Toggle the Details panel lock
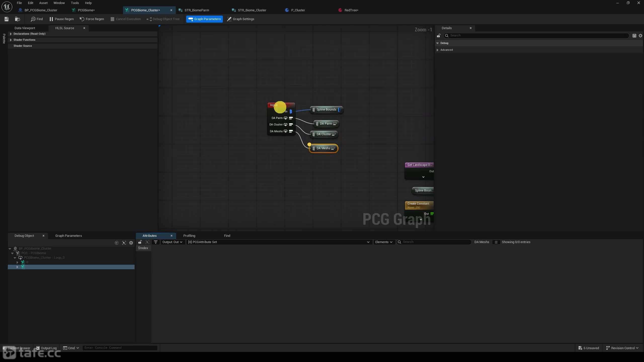The height and width of the screenshot is (362, 644). click(x=438, y=35)
